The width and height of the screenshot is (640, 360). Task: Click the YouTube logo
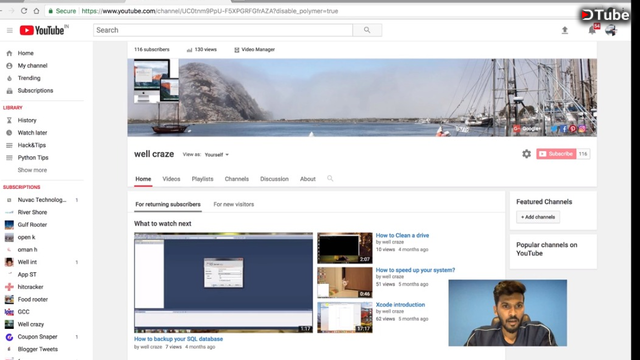44,30
